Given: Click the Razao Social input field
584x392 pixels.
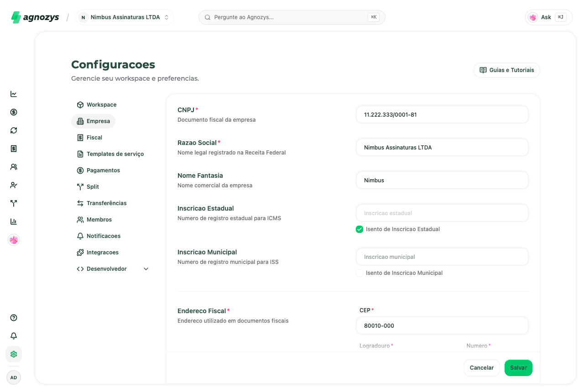Looking at the screenshot, I should pyautogui.click(x=442, y=148).
